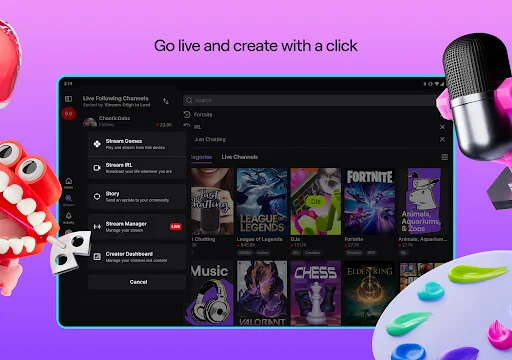Open ChaoticGabs channel name
Image resolution: width=512 pixels, height=360 pixels.
point(114,118)
